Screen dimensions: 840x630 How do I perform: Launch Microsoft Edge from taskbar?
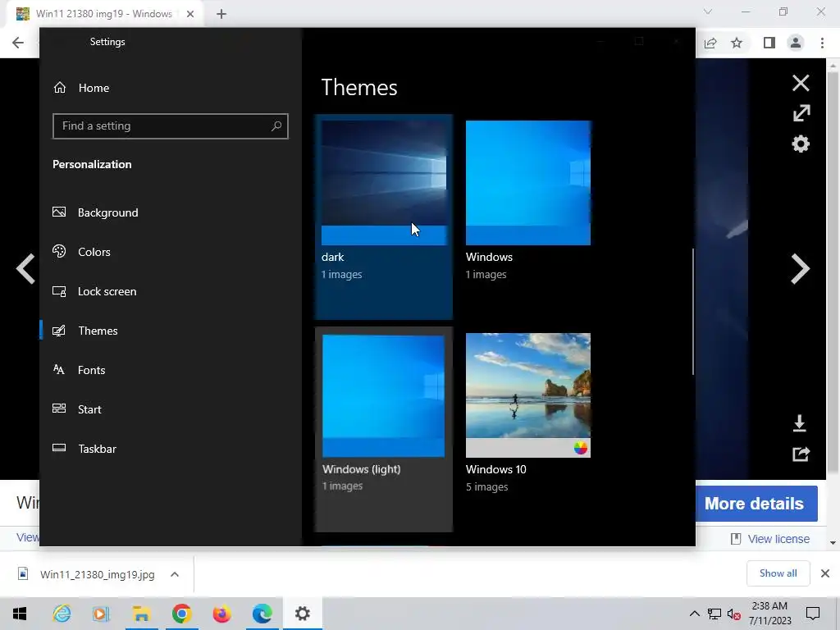click(262, 614)
